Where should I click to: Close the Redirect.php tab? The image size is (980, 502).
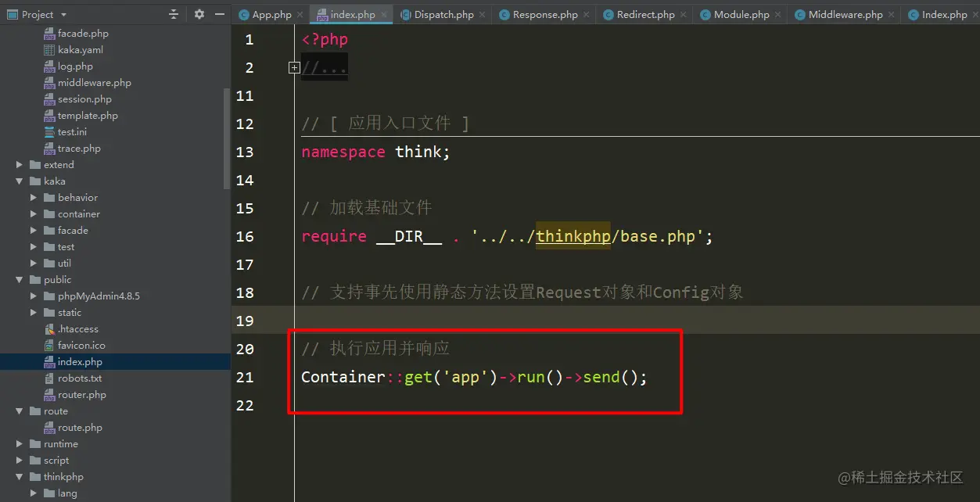[x=684, y=15]
